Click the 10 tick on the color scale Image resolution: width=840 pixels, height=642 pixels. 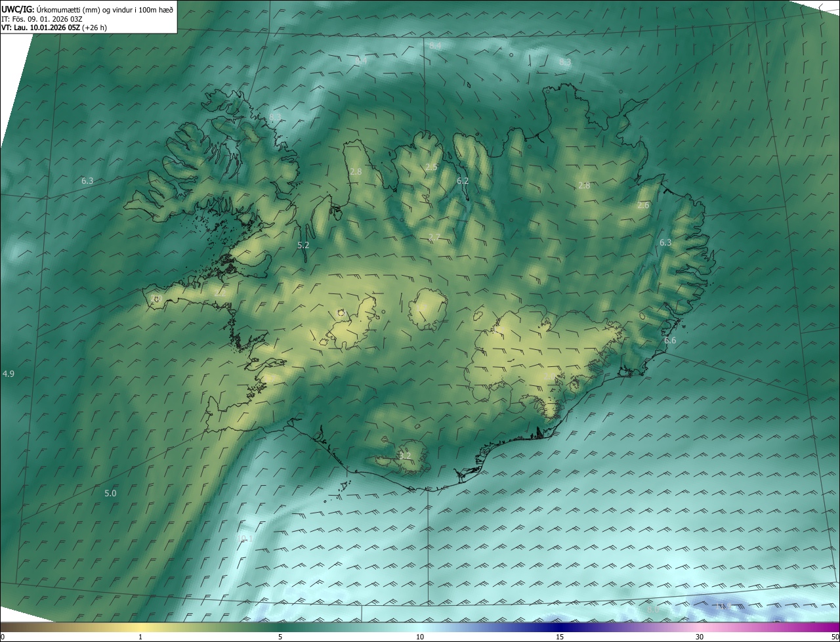(x=420, y=637)
